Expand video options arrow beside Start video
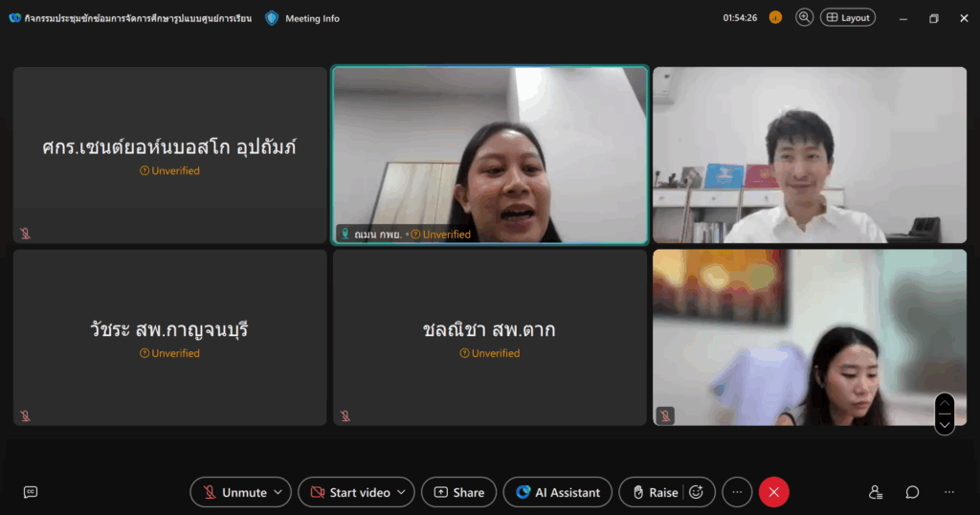The height and width of the screenshot is (515, 980). 402,492
